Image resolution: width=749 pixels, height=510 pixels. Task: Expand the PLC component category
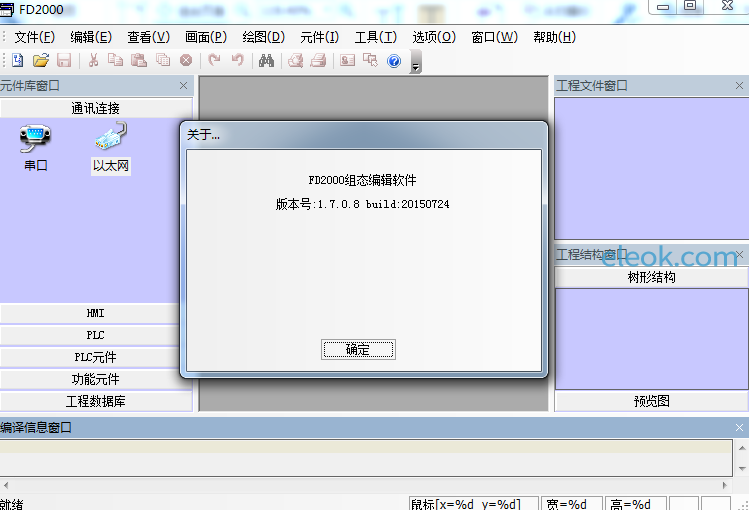click(x=96, y=335)
